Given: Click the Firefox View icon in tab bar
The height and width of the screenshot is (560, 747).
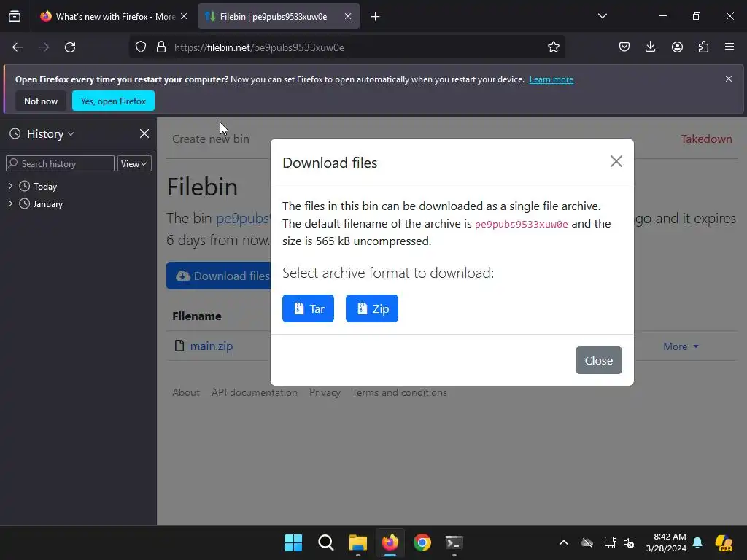Looking at the screenshot, I should (15, 17).
